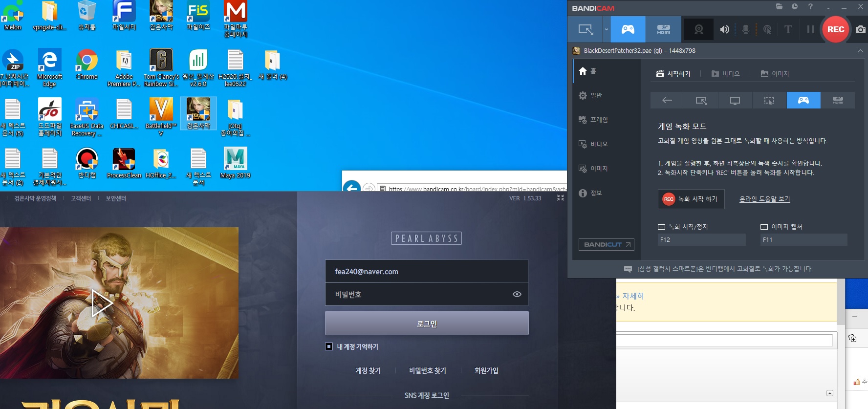Open ProcessClean desktop icon

pos(124,163)
